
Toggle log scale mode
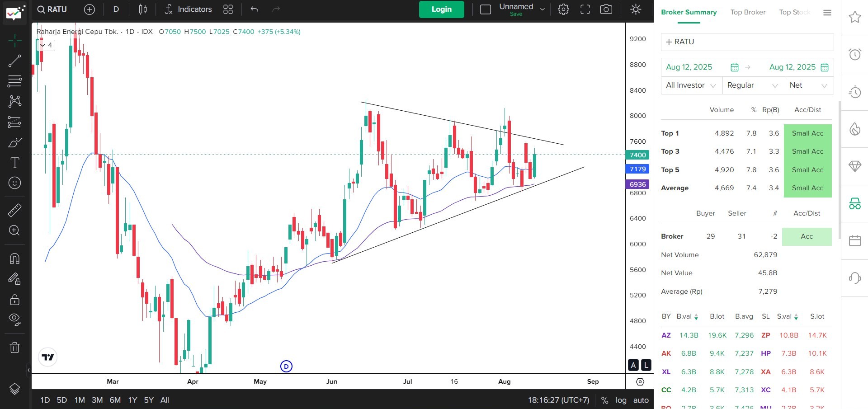[621, 400]
